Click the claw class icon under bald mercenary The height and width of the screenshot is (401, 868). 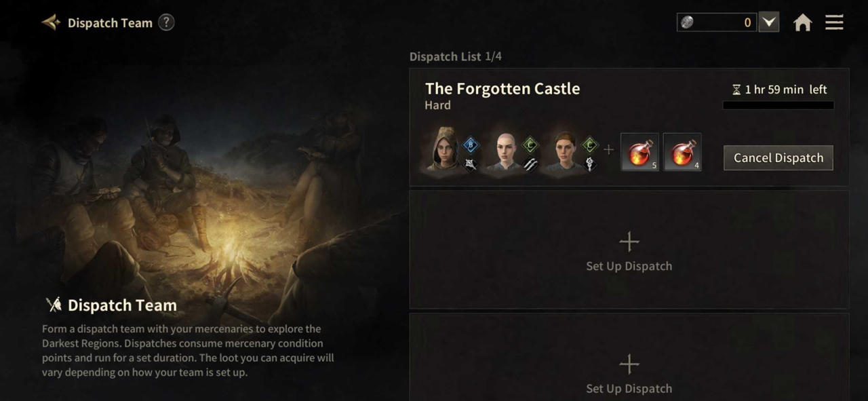pos(531,164)
